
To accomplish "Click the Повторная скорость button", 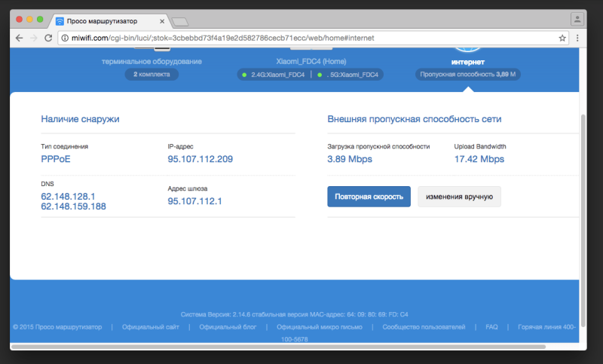I will click(x=369, y=197).
